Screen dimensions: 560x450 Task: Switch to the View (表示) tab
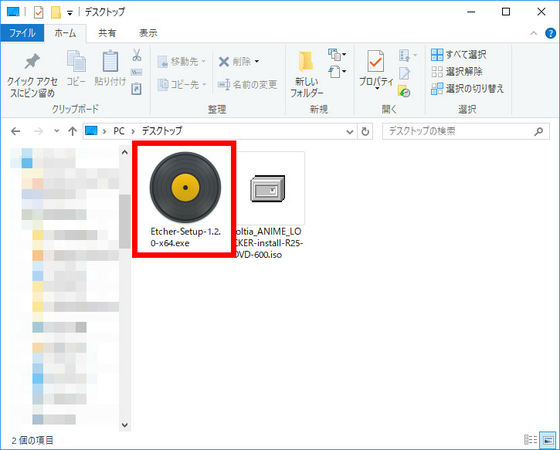pos(148,33)
